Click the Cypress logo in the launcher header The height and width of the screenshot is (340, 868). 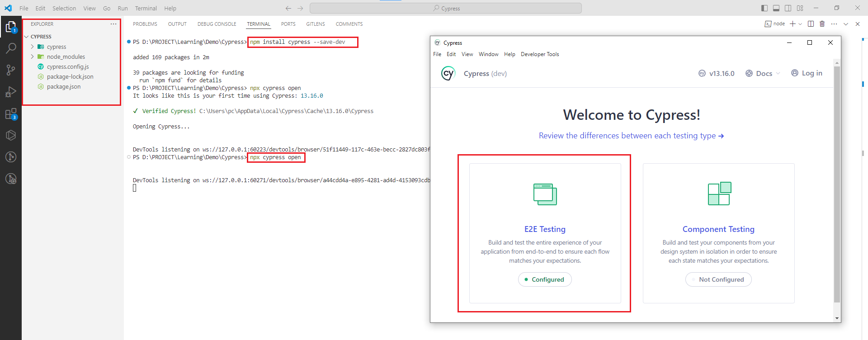point(448,73)
